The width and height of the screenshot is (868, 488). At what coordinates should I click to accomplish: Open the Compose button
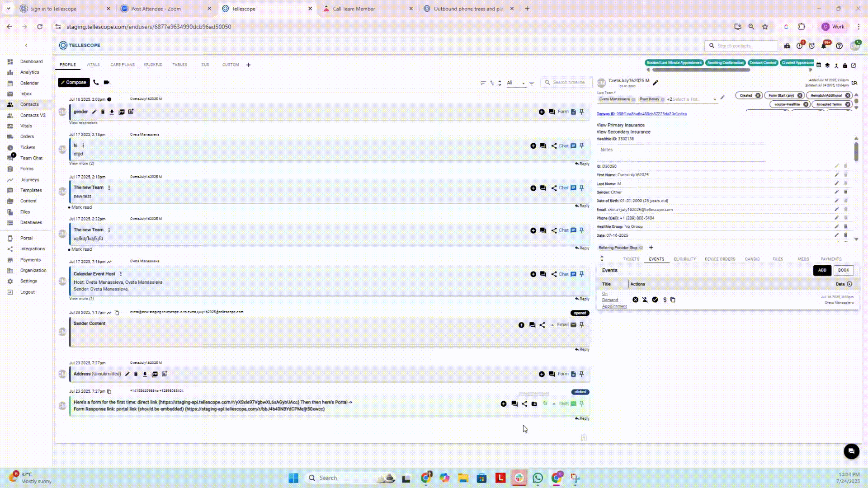(x=74, y=82)
